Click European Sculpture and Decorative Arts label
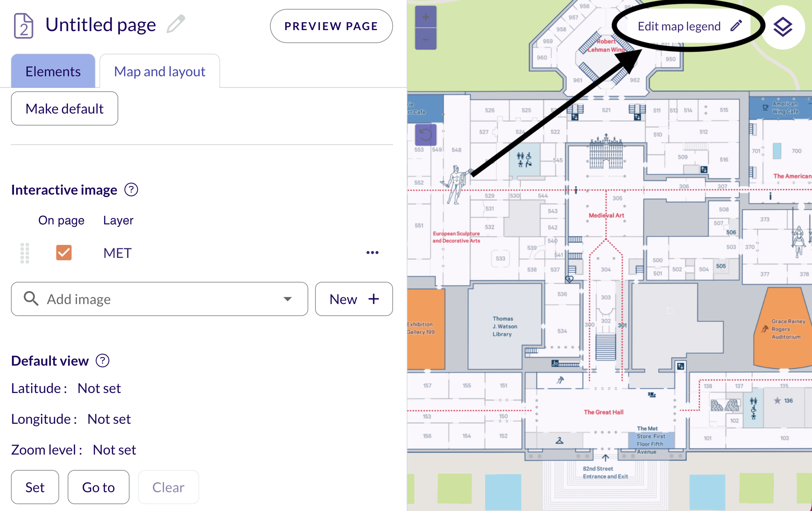Viewport: 812px width, 511px height. click(456, 237)
